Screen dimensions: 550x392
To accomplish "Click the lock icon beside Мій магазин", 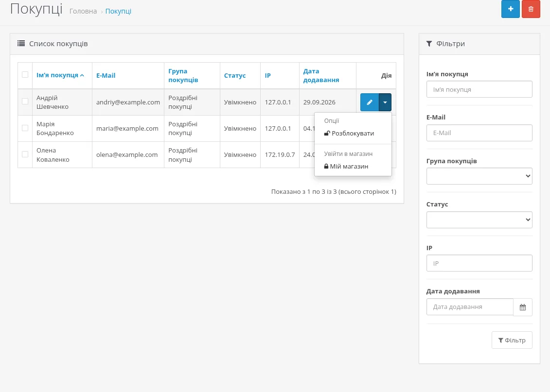I will pyautogui.click(x=326, y=167).
